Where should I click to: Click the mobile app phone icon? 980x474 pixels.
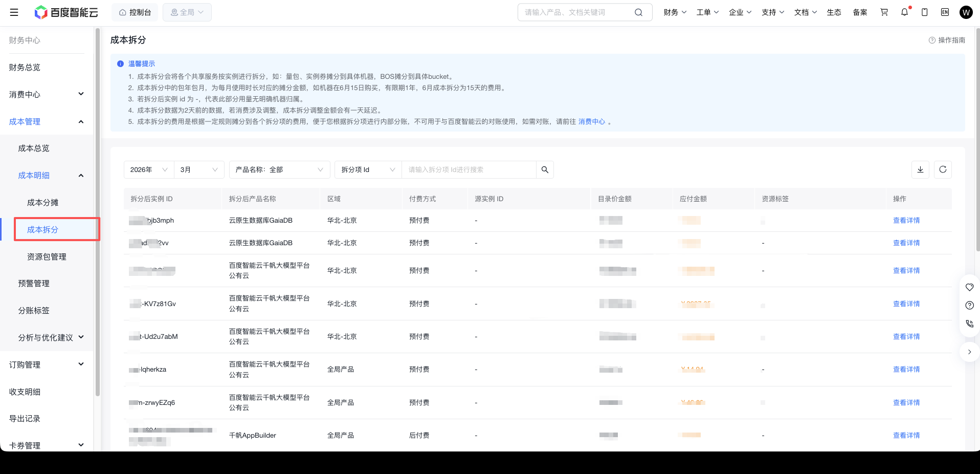924,12
